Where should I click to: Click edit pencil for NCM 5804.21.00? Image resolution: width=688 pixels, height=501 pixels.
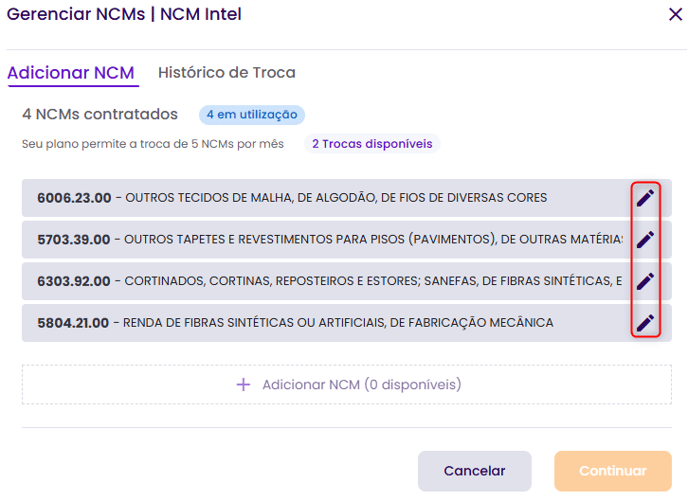coord(646,323)
